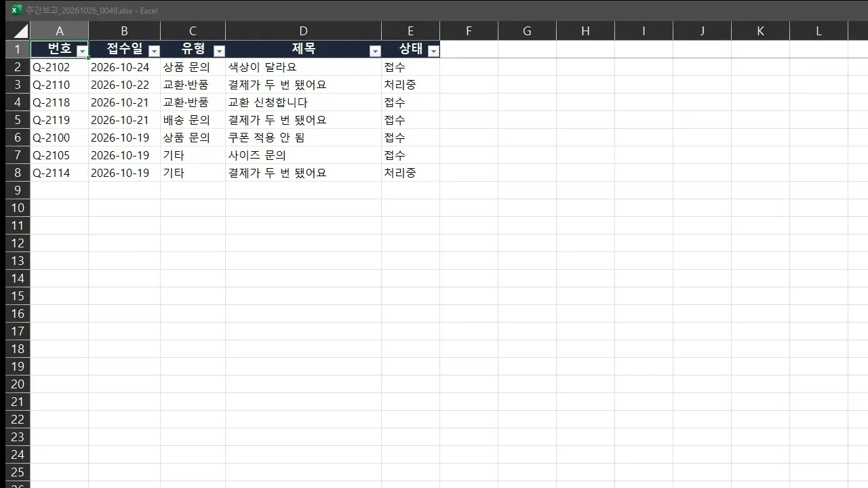Click cell containing Q-2118
The height and width of the screenshot is (488, 868).
60,102
